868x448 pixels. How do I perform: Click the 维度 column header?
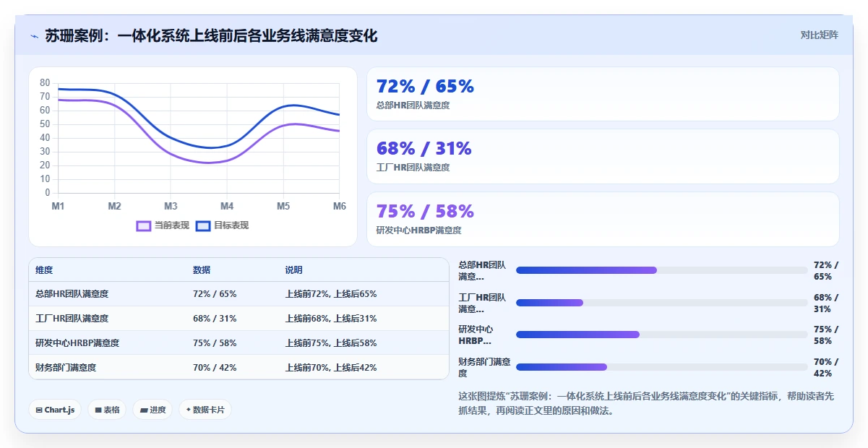click(44, 270)
